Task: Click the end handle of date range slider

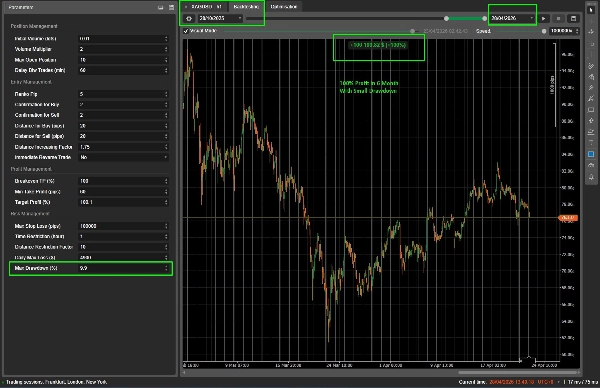Action: [x=484, y=18]
